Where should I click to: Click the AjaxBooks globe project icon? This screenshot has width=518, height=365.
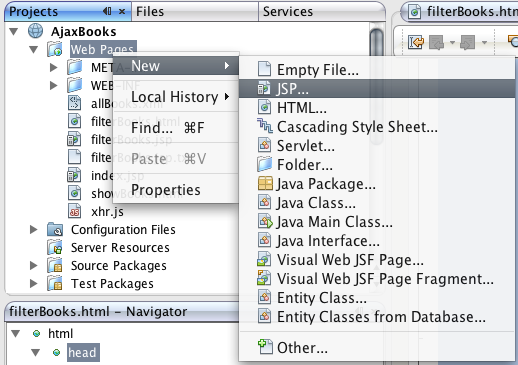pyautogui.click(x=35, y=31)
